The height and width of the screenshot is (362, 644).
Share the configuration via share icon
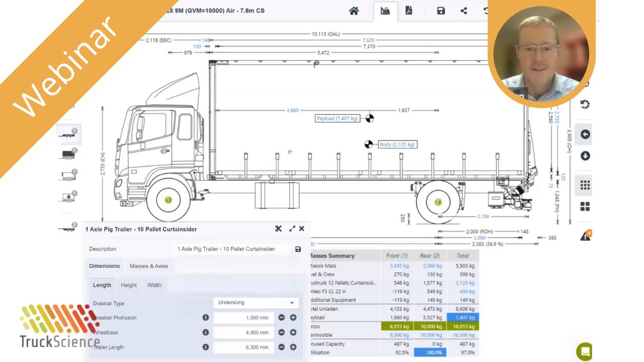(463, 11)
